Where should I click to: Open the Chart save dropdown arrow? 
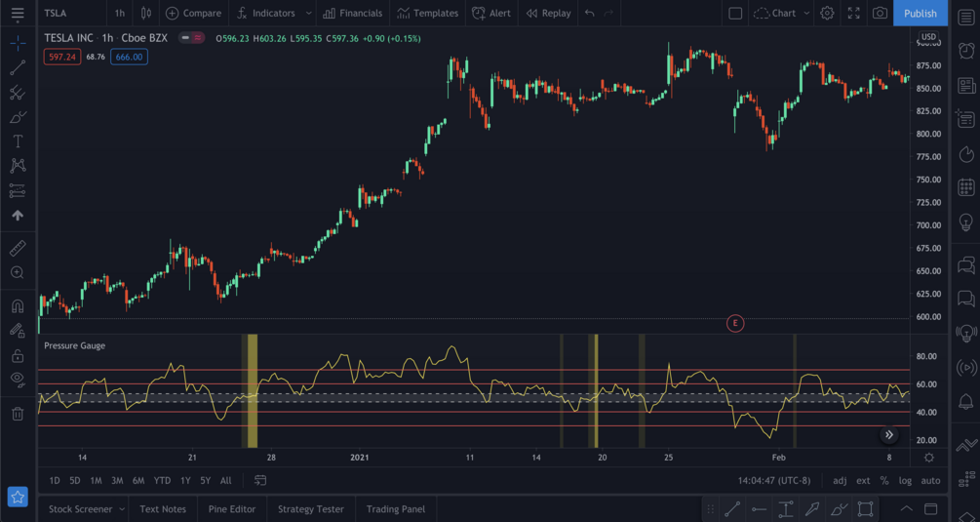(806, 13)
